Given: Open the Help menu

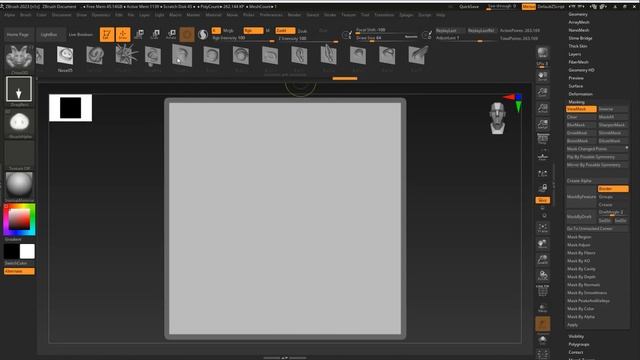Looking at the screenshot, I should point(440,15).
